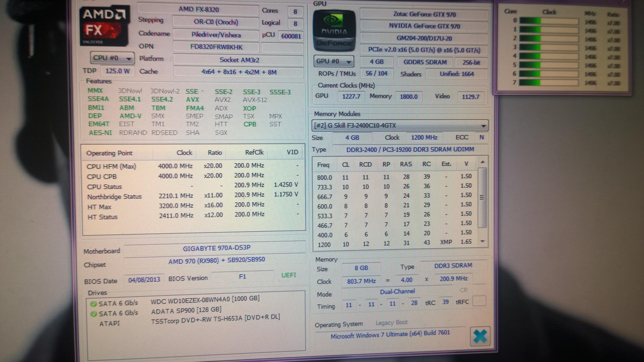Image resolution: width=644 pixels, height=362 pixels.
Task: Select the 1200 XMP timing row
Action: coord(395,243)
